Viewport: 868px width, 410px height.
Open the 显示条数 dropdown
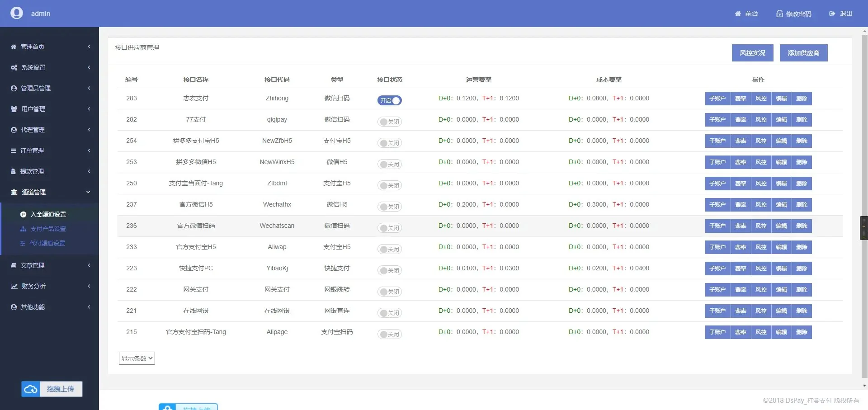(137, 358)
